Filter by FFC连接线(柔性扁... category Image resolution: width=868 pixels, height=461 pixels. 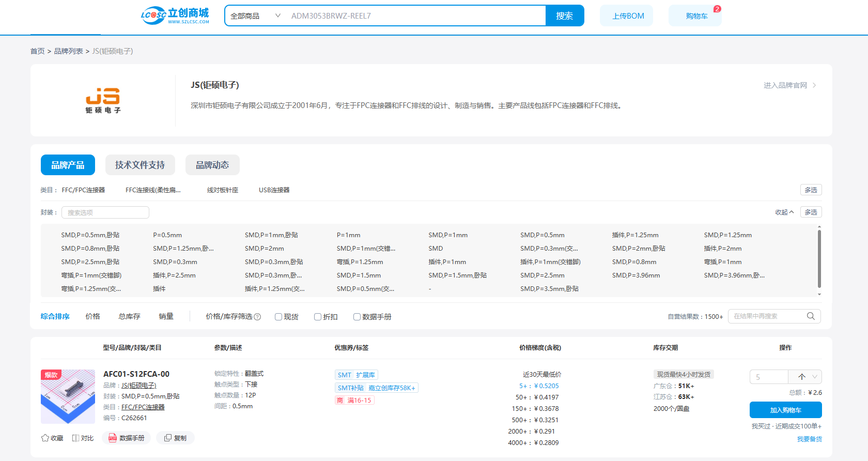click(x=153, y=190)
